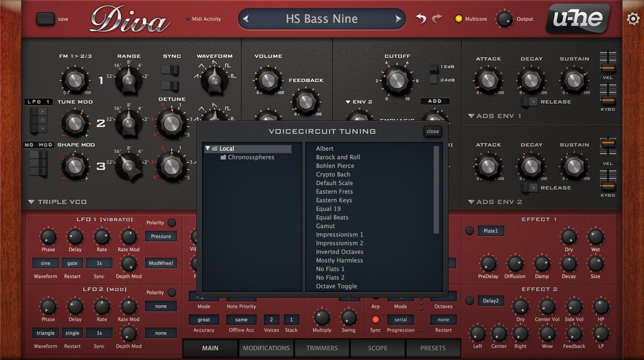This screenshot has width=644, height=360.
Task: Click oscillator 2 Detune knob
Action: pyautogui.click(x=171, y=123)
